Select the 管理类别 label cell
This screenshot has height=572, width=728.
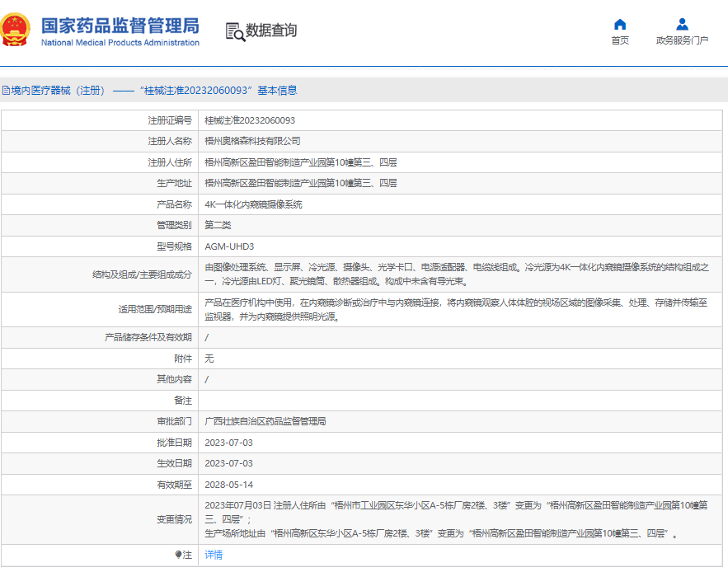click(100, 226)
